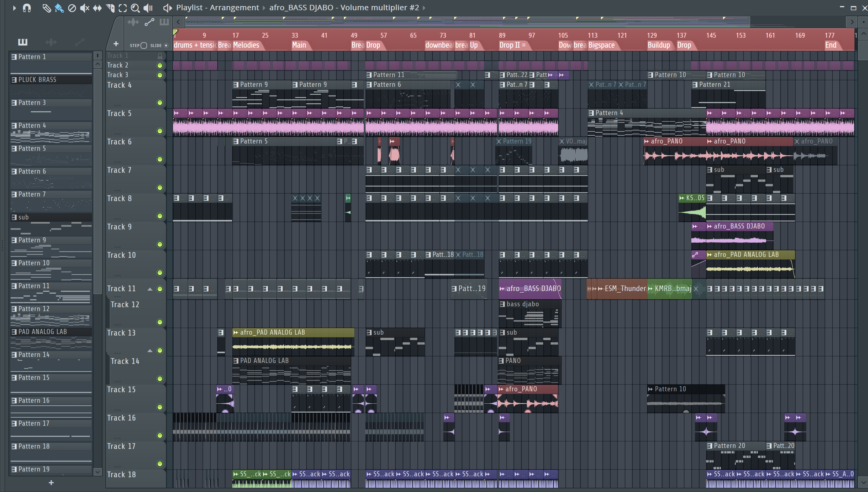
Task: Click Track 14 name label
Action: [125, 361]
